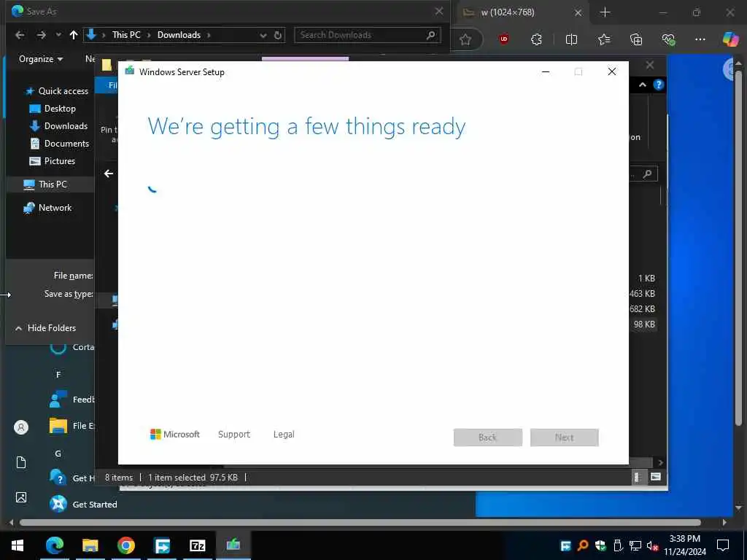This screenshot has width=747, height=560.
Task: Open the Organize menu
Action: coord(41,59)
